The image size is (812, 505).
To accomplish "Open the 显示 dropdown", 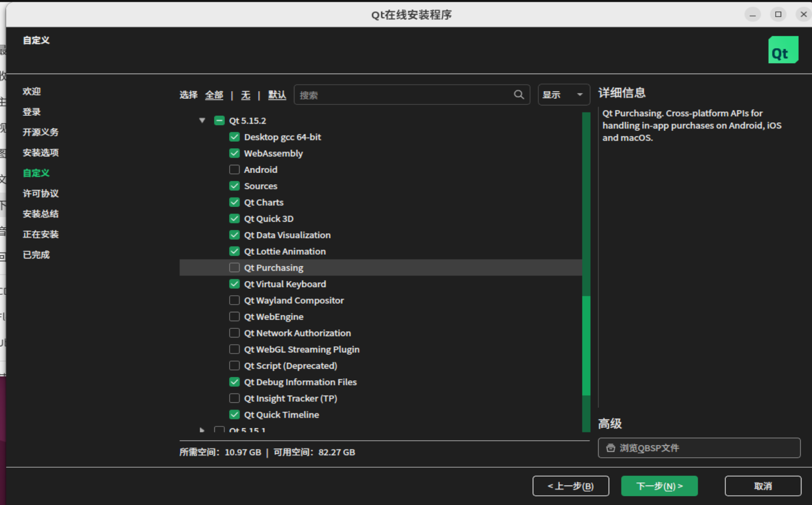I will (564, 94).
